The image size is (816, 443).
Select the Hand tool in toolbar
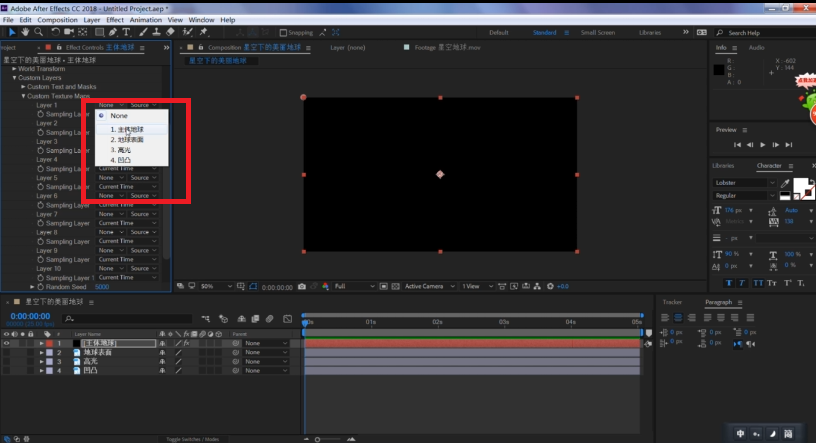coord(26,32)
